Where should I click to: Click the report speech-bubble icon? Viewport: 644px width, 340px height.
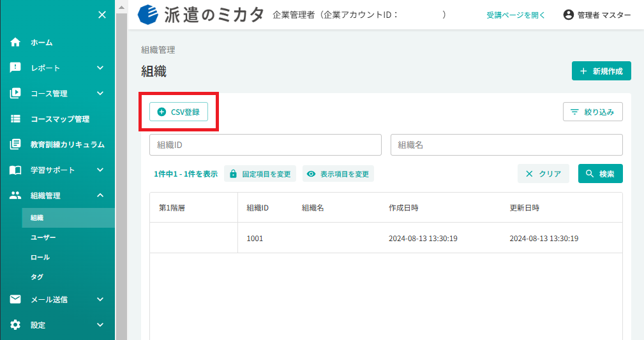coord(15,68)
